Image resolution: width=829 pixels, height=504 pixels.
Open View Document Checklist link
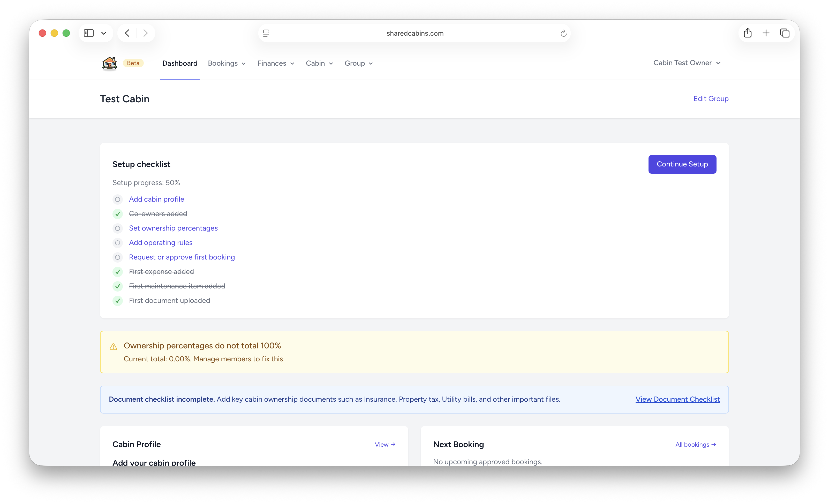(677, 399)
